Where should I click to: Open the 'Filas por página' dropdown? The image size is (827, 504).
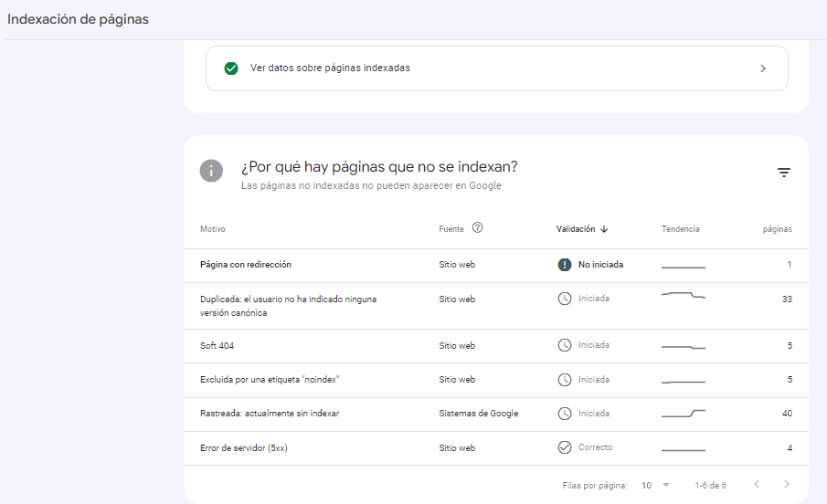point(655,485)
